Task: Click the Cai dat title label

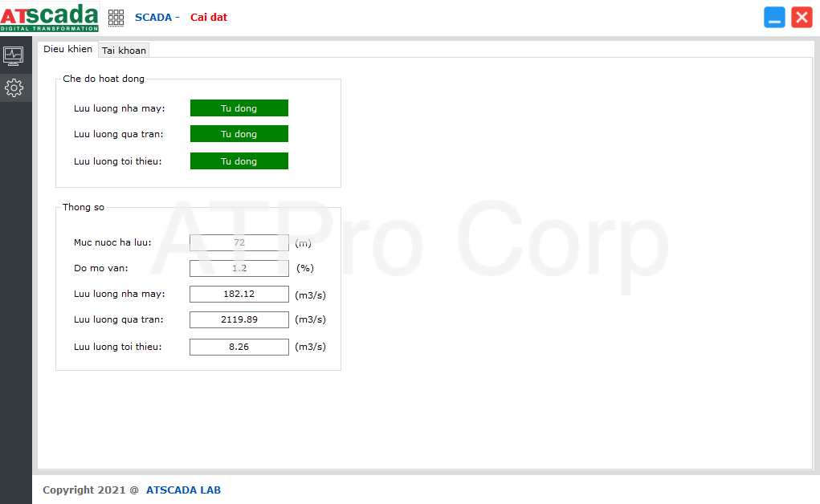Action: 209,17
